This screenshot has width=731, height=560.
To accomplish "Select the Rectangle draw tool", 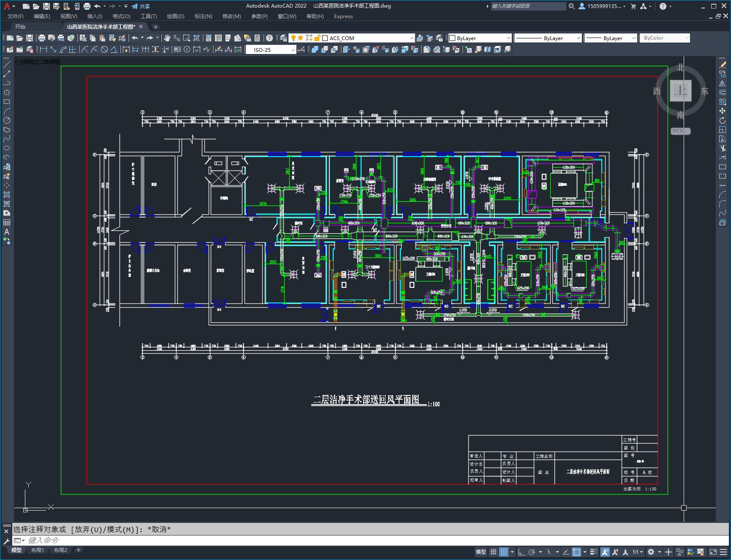I will 6,102.
